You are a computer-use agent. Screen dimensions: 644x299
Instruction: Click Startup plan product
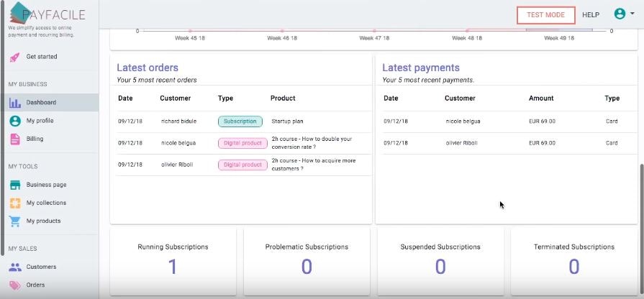click(x=288, y=121)
